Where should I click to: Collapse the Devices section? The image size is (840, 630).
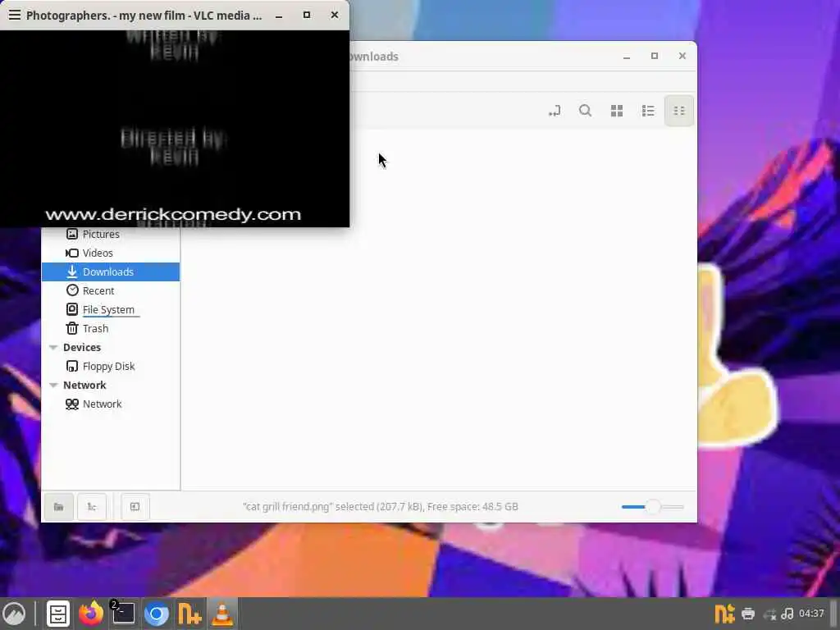click(x=53, y=348)
